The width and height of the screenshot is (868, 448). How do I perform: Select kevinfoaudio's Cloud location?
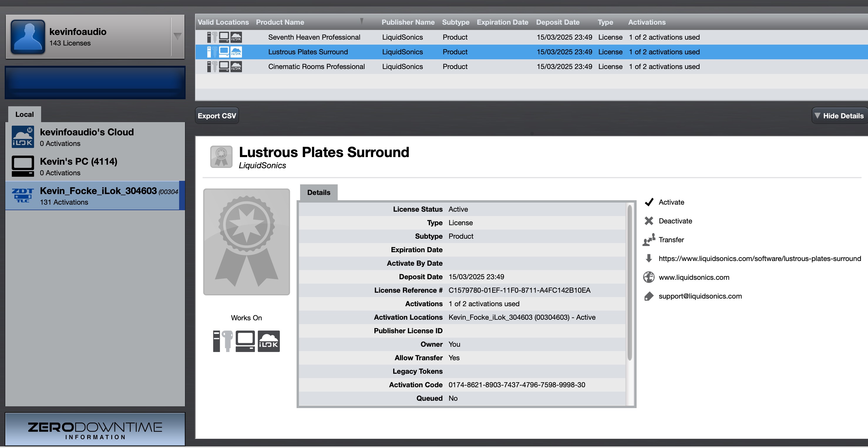95,137
